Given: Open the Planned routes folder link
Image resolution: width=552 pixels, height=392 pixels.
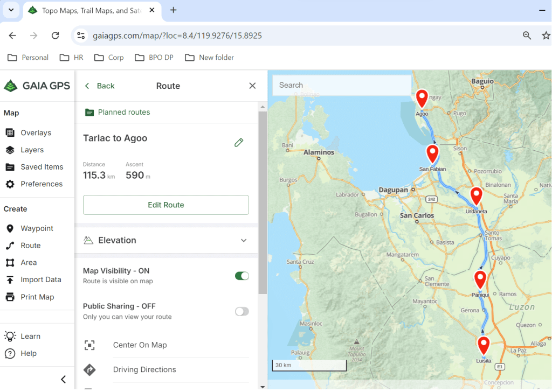Looking at the screenshot, I should click(x=123, y=113).
